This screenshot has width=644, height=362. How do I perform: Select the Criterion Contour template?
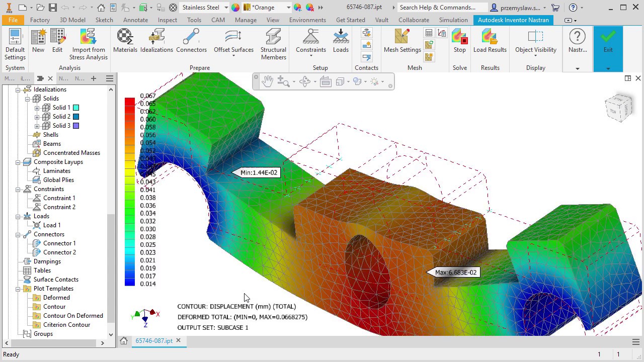point(66,325)
